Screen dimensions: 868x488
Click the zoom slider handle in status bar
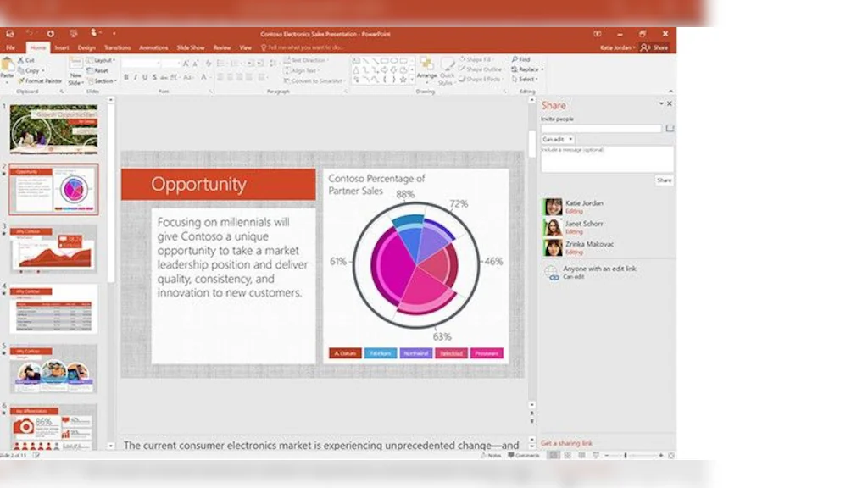click(626, 455)
